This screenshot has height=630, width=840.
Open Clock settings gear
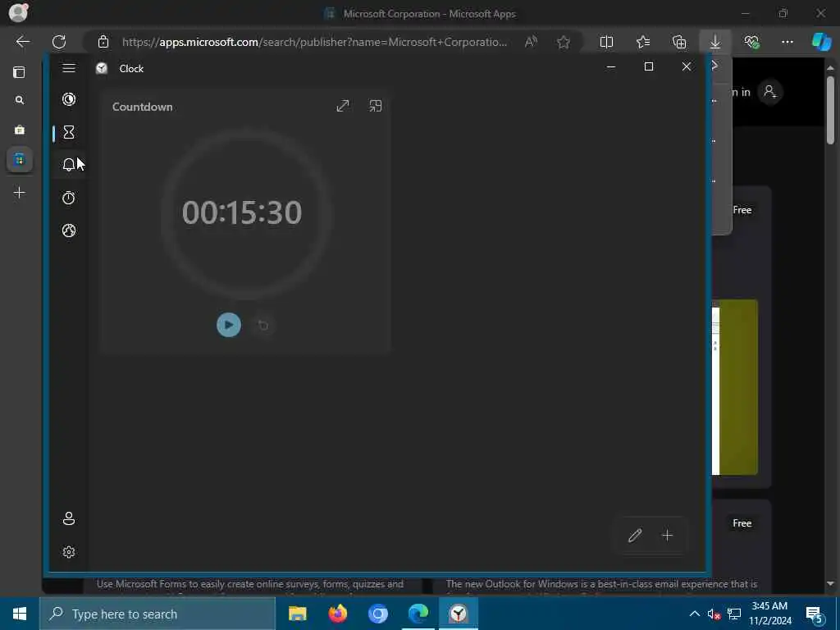[69, 552]
